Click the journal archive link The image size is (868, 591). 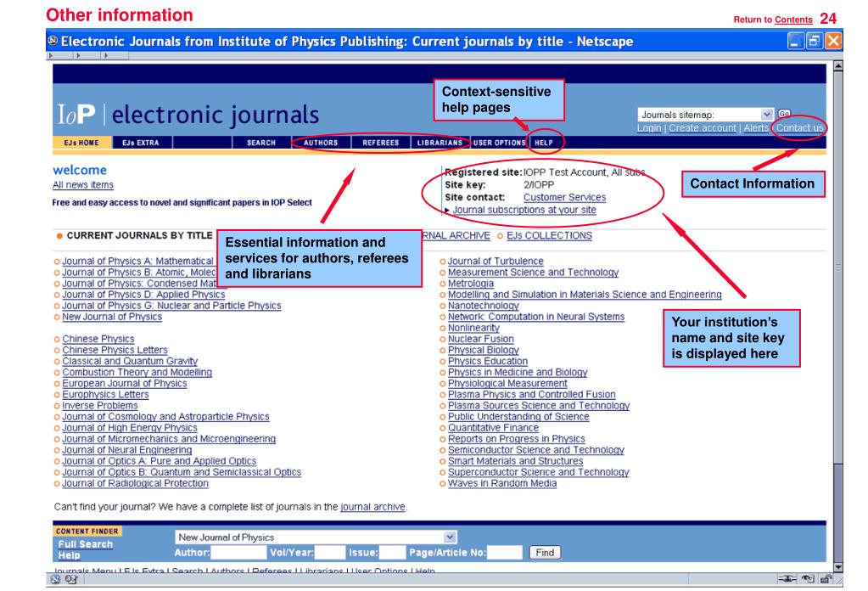372,506
